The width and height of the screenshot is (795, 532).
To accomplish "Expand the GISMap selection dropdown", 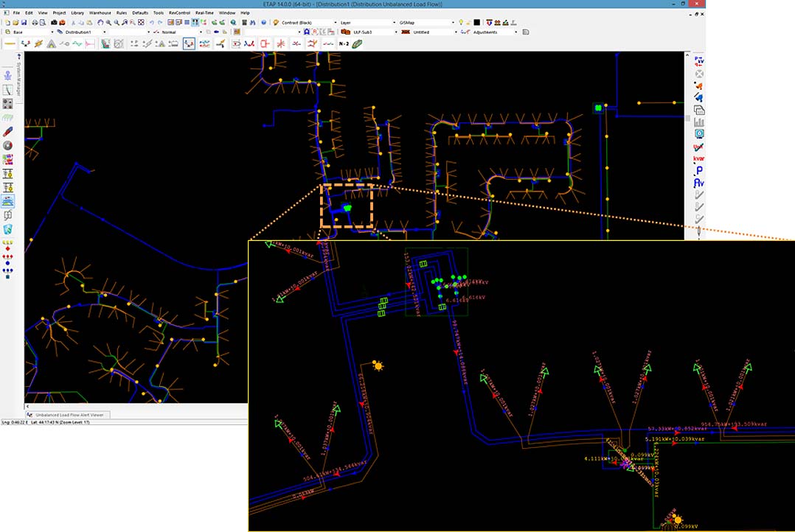I will click(x=452, y=22).
